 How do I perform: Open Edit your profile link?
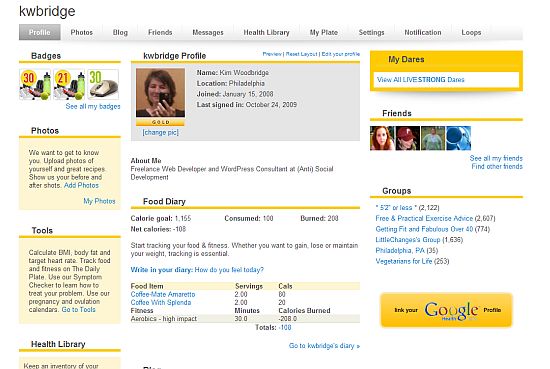[341, 54]
